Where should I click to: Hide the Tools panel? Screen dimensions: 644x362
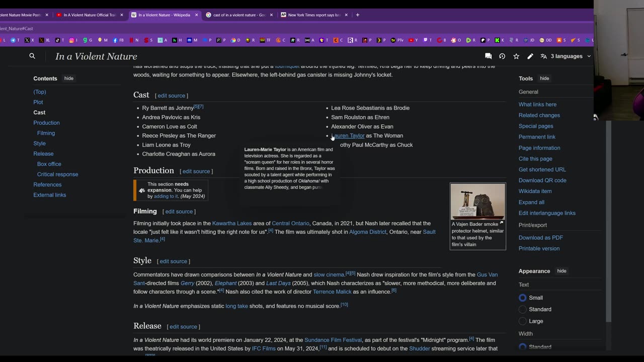[544, 78]
